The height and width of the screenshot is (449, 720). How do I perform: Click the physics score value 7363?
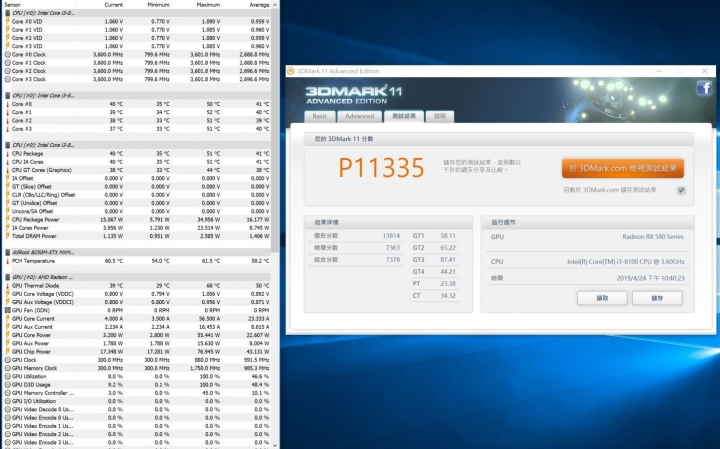(393, 248)
